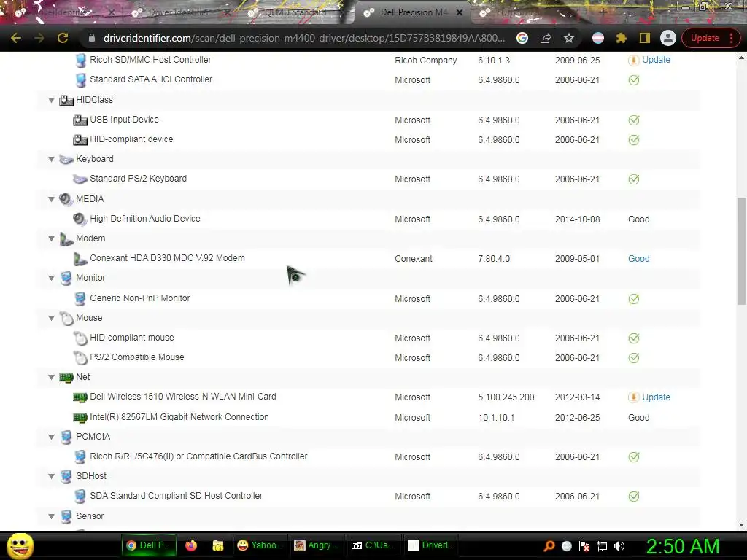Viewport: 747px width, 560px height.
Task: Switch to the DriverI... taskbar window
Action: pyautogui.click(x=432, y=545)
